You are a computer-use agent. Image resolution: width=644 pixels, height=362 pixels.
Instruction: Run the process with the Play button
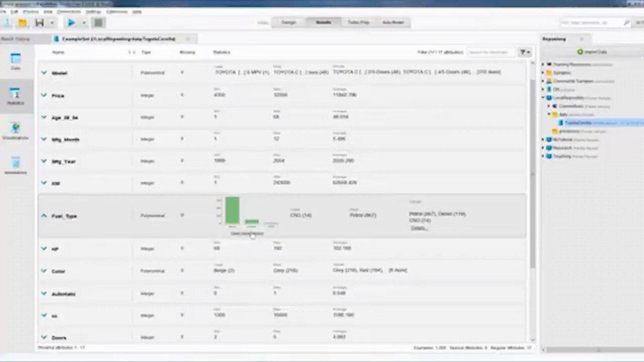click(71, 23)
